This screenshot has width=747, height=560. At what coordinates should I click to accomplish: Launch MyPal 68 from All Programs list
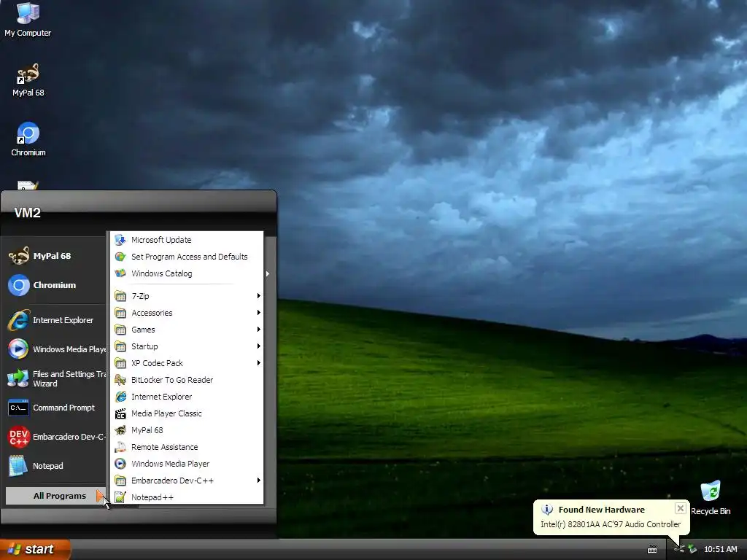(187, 430)
